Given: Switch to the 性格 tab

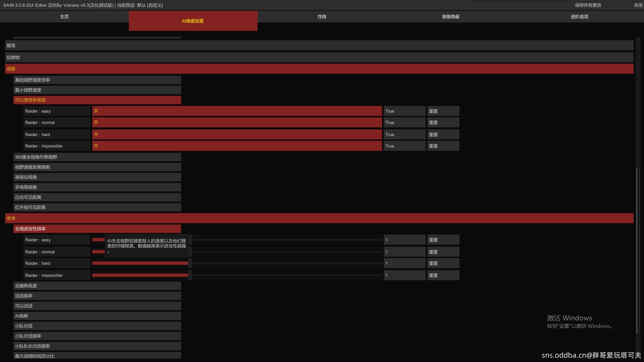Looking at the screenshot, I should tap(322, 16).
